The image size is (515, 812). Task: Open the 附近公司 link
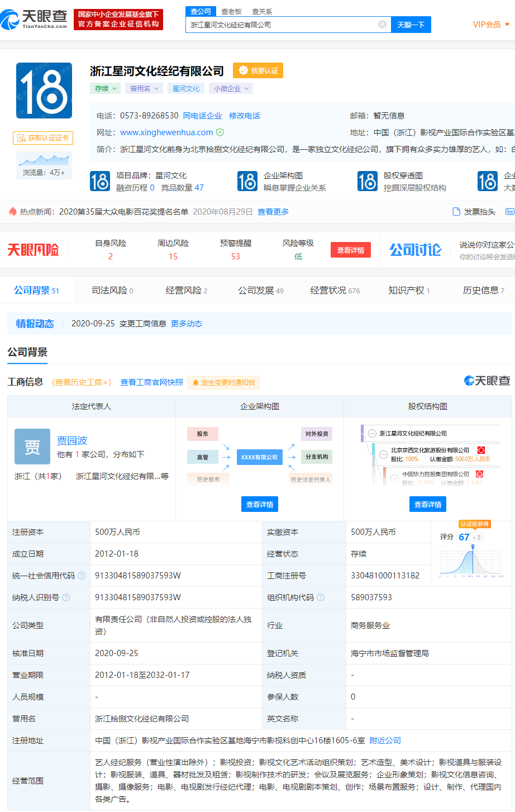click(385, 740)
